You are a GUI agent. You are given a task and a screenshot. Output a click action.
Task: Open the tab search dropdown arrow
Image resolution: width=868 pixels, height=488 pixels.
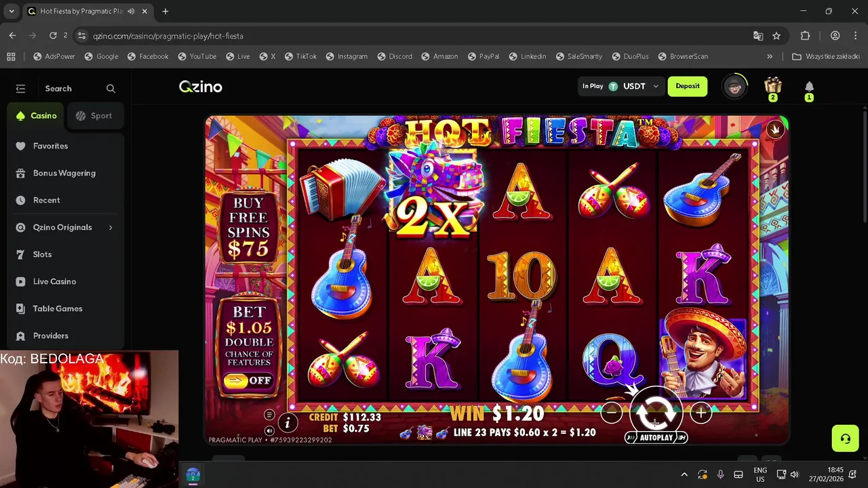pos(11,12)
